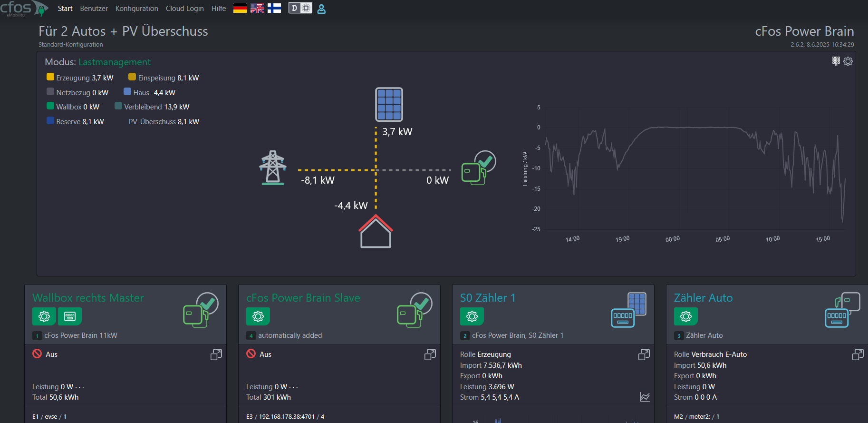Click Strom 5,4 5,4 5,4 A value
868x423 pixels.
pyautogui.click(x=490, y=397)
